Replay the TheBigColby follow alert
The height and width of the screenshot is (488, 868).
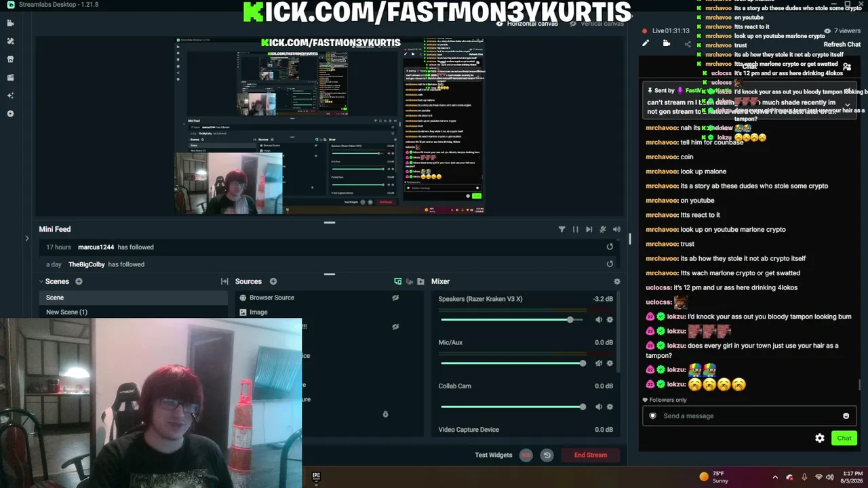610,264
